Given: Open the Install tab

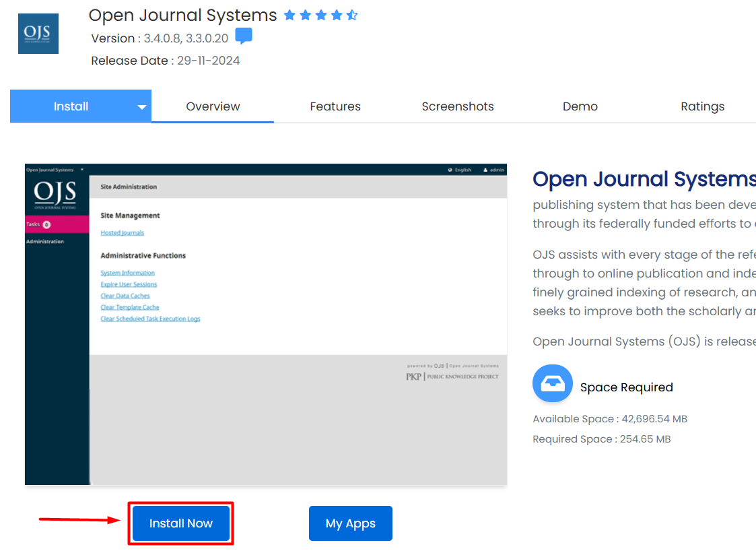Looking at the screenshot, I should [71, 106].
